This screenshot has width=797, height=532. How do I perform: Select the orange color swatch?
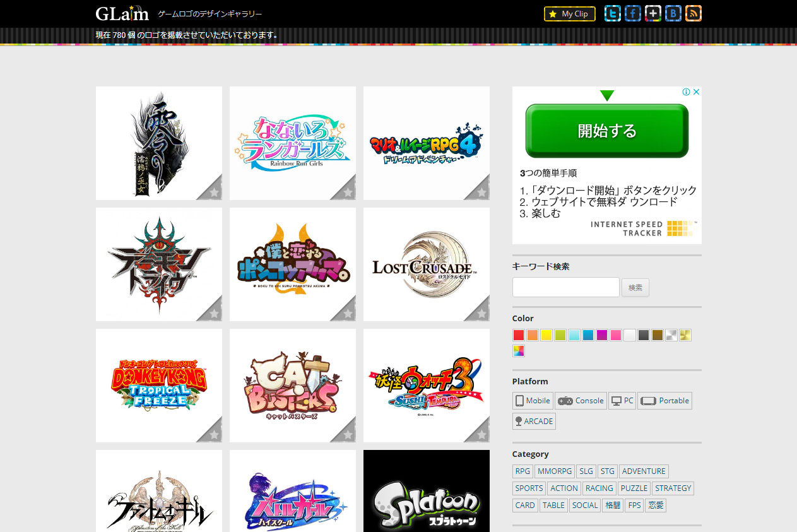pyautogui.click(x=533, y=335)
